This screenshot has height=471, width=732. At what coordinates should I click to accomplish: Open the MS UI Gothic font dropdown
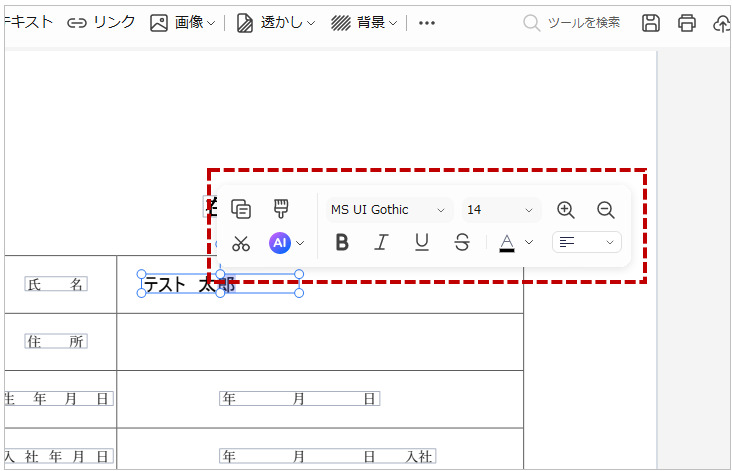(x=389, y=210)
